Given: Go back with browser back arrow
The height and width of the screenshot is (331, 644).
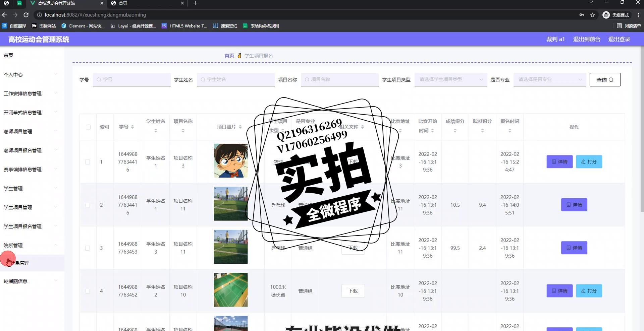Looking at the screenshot, I should pyautogui.click(x=4, y=15).
